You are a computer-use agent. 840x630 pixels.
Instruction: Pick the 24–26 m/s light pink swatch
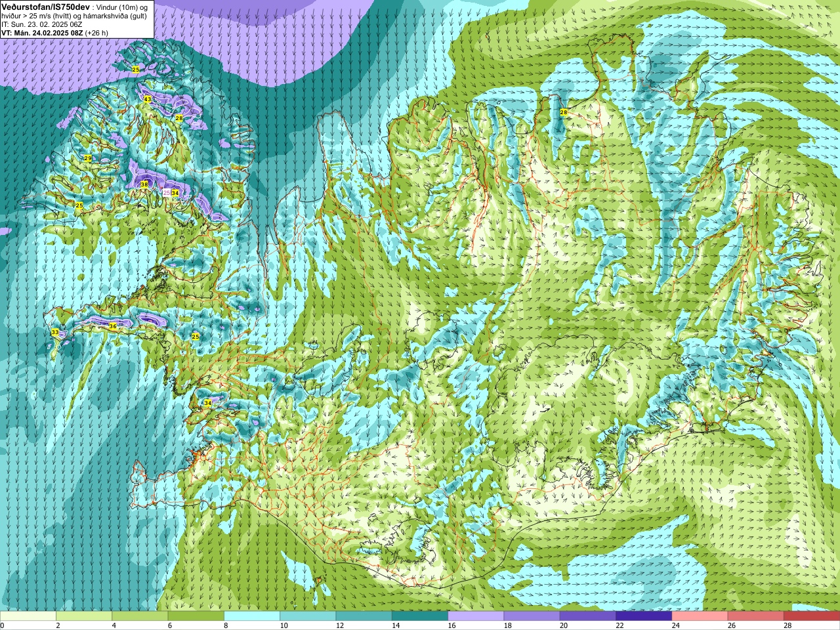(x=700, y=616)
